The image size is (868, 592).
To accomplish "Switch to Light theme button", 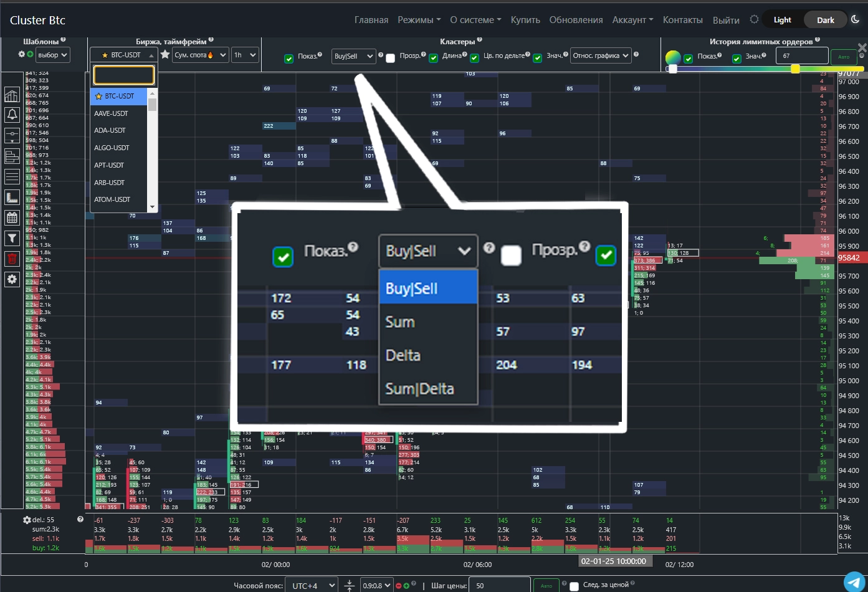I will [x=782, y=20].
